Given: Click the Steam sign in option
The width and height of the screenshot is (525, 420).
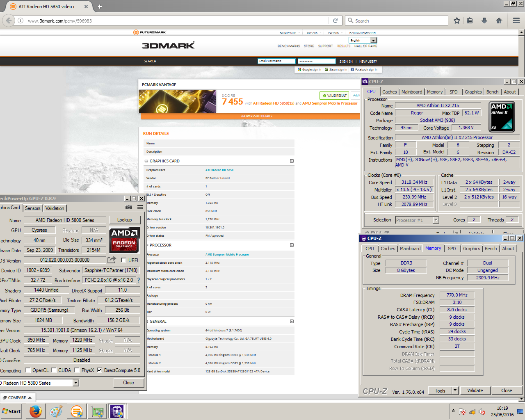Looking at the screenshot, I should pyautogui.click(x=336, y=70).
